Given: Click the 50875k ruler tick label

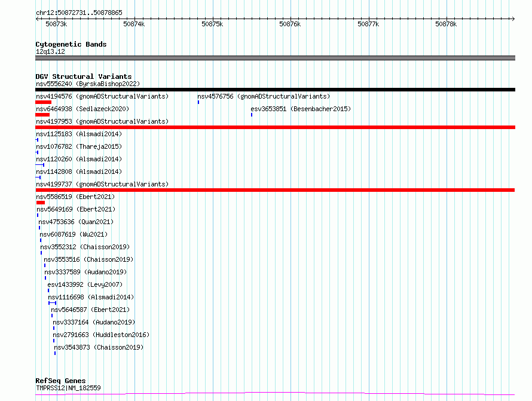Looking at the screenshot, I should [x=212, y=24].
